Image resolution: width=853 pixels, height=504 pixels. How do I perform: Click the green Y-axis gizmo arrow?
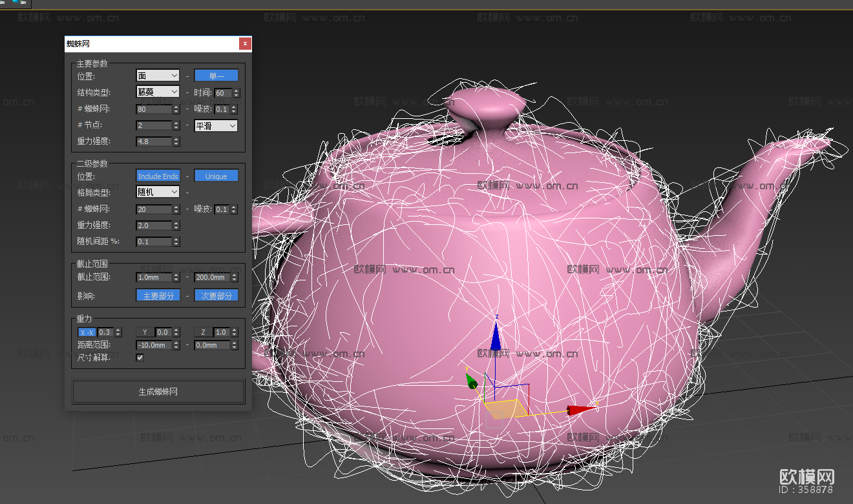point(472,381)
